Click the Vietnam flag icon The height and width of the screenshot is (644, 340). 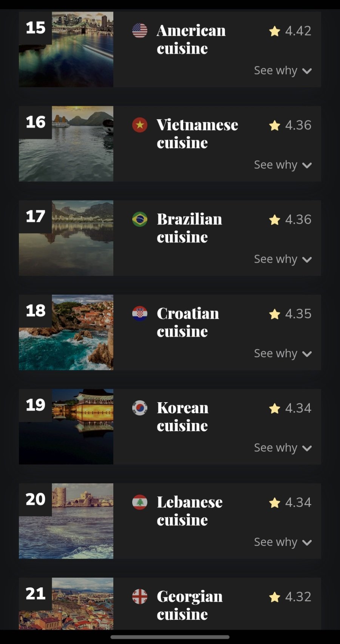tap(140, 125)
